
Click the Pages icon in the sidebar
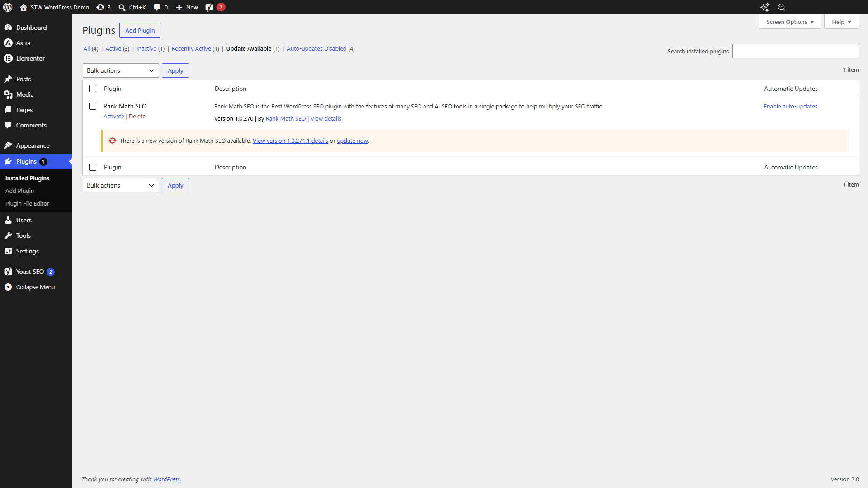(8, 110)
